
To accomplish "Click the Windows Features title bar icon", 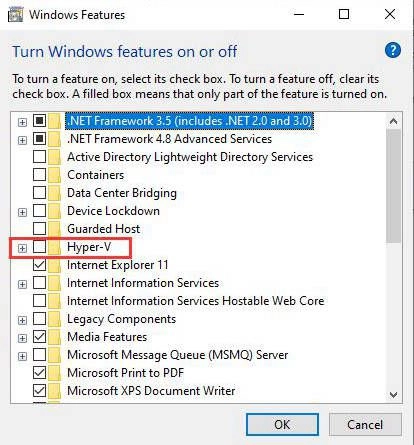I will coord(15,15).
